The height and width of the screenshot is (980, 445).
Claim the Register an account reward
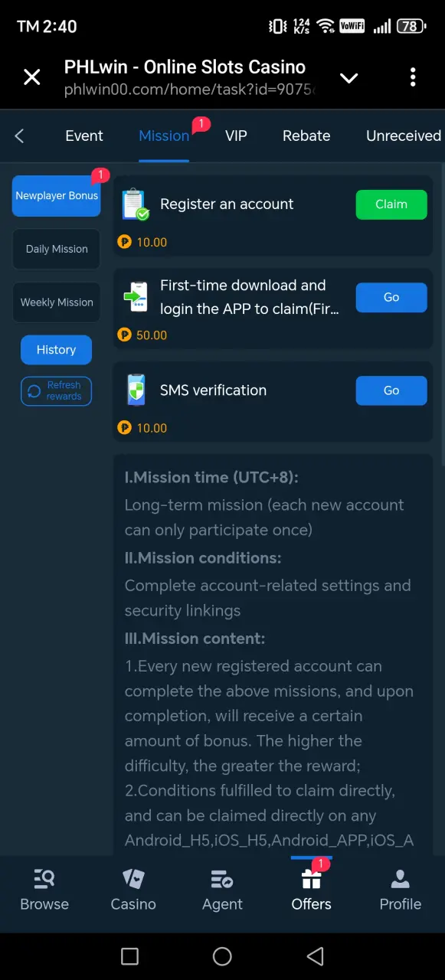[391, 204]
